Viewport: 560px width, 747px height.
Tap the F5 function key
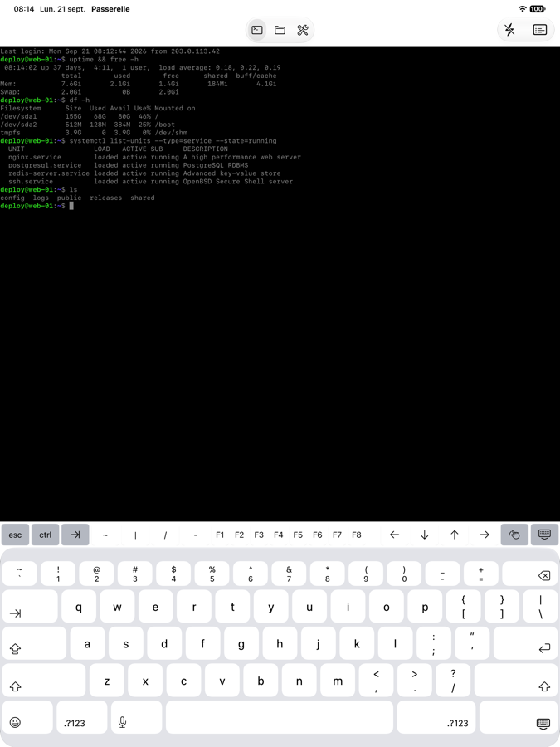pyautogui.click(x=298, y=535)
